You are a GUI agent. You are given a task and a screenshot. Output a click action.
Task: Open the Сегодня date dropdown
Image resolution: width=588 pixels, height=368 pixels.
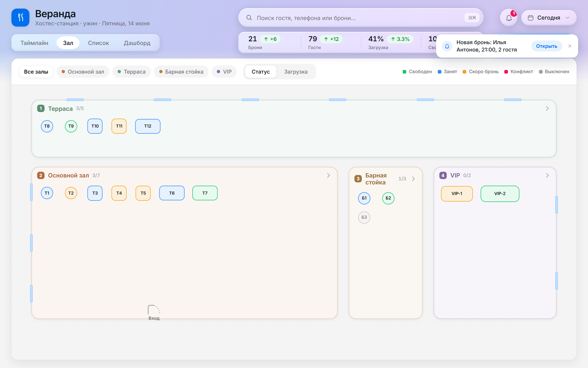(x=549, y=18)
